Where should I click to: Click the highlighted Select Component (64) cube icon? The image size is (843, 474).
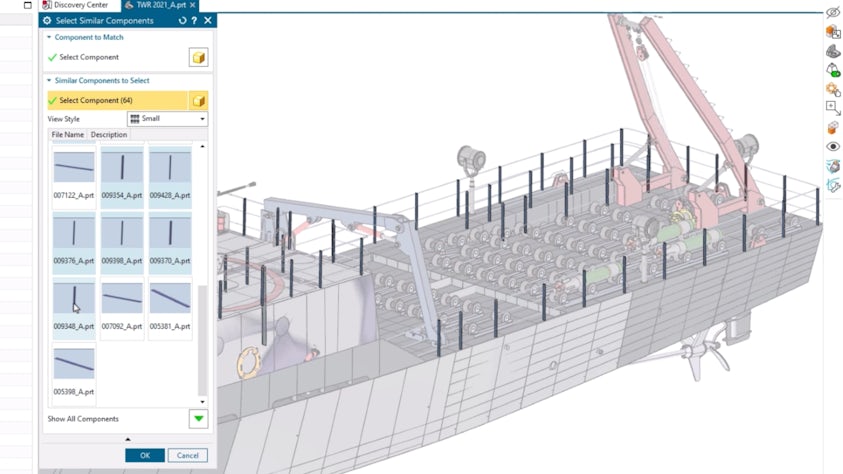[198, 100]
